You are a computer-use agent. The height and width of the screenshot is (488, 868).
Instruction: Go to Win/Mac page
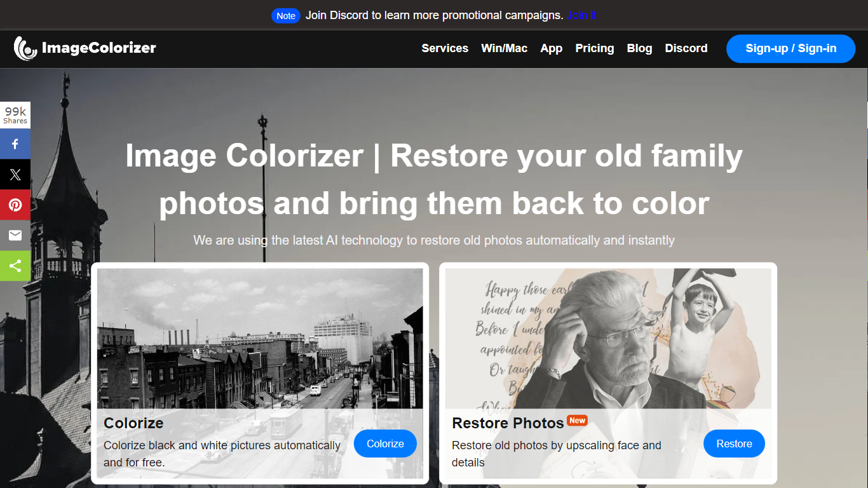pos(505,48)
